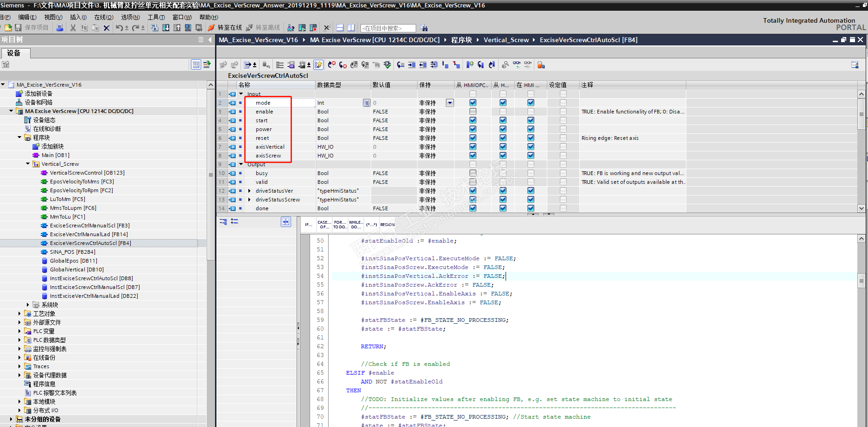Click the undo arrow icon
Image resolution: width=868 pixels, height=427 pixels.
click(x=120, y=28)
